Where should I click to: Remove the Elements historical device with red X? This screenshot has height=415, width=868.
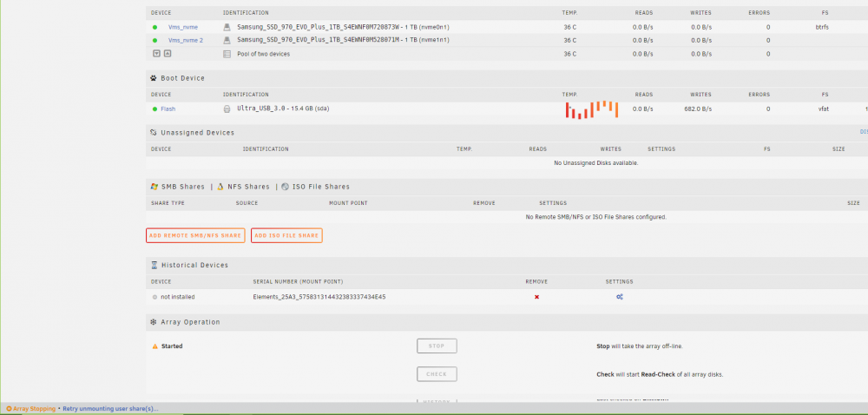coord(536,297)
